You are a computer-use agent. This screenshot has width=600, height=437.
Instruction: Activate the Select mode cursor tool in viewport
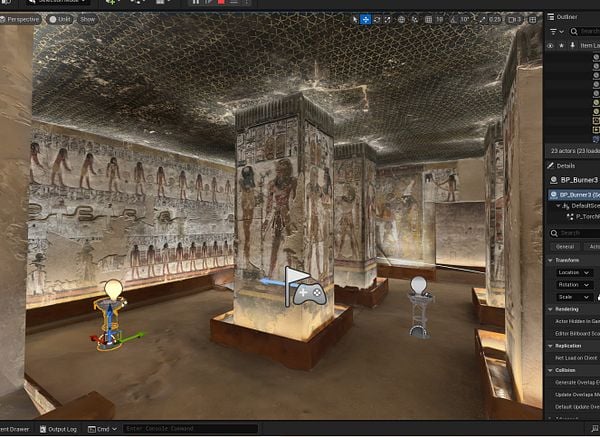point(355,19)
